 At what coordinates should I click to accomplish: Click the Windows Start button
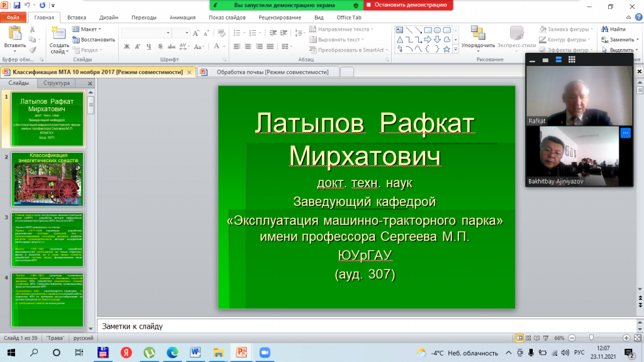(x=11, y=353)
